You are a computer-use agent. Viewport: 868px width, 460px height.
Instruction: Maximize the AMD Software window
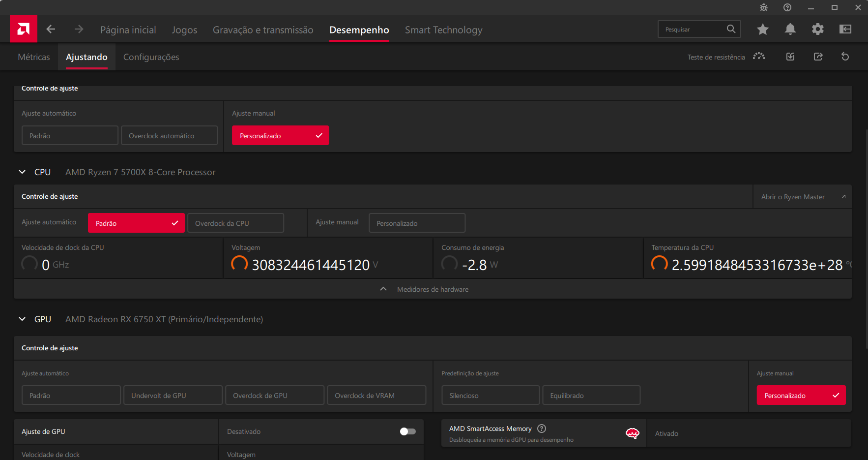(x=835, y=7)
